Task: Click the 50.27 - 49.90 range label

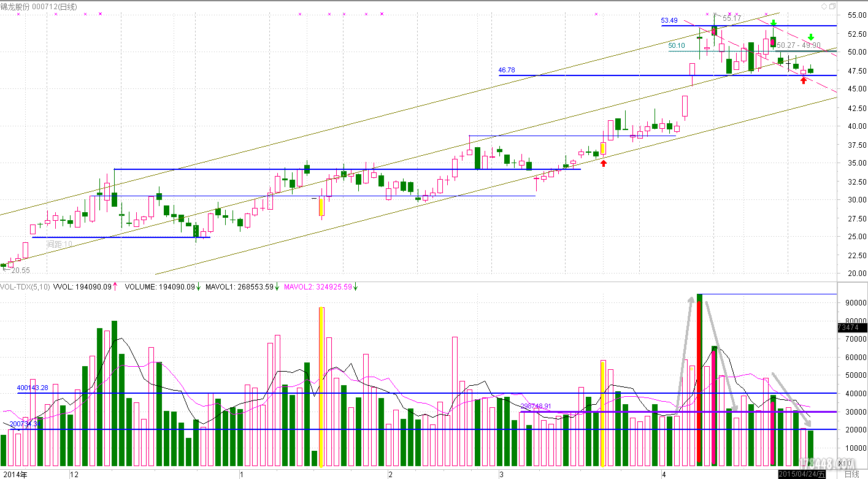Action: point(798,45)
